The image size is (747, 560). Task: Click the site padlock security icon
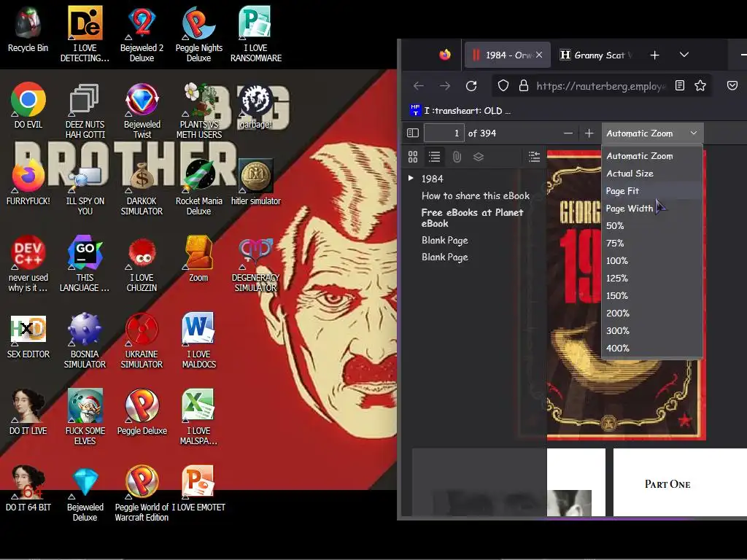pyautogui.click(x=524, y=86)
